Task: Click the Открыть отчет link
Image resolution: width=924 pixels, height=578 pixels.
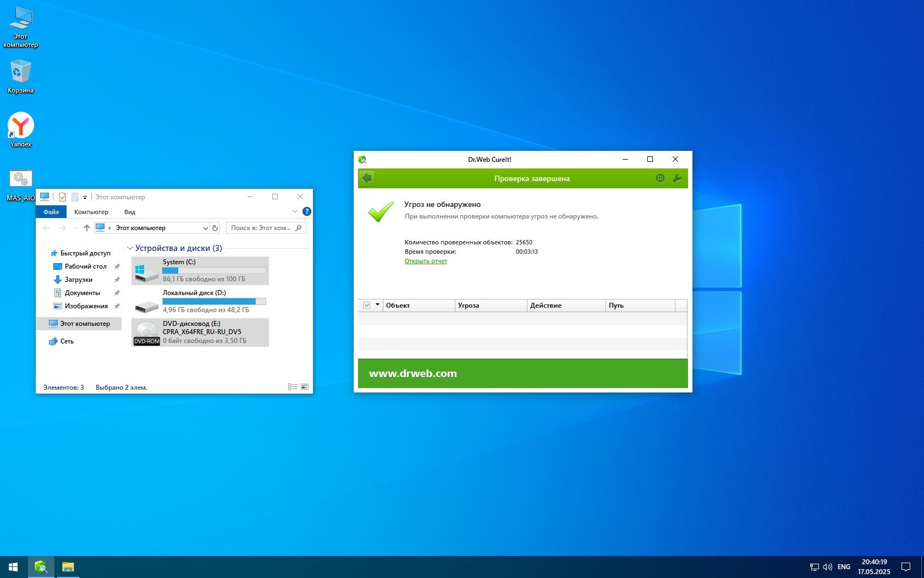Action: point(426,261)
